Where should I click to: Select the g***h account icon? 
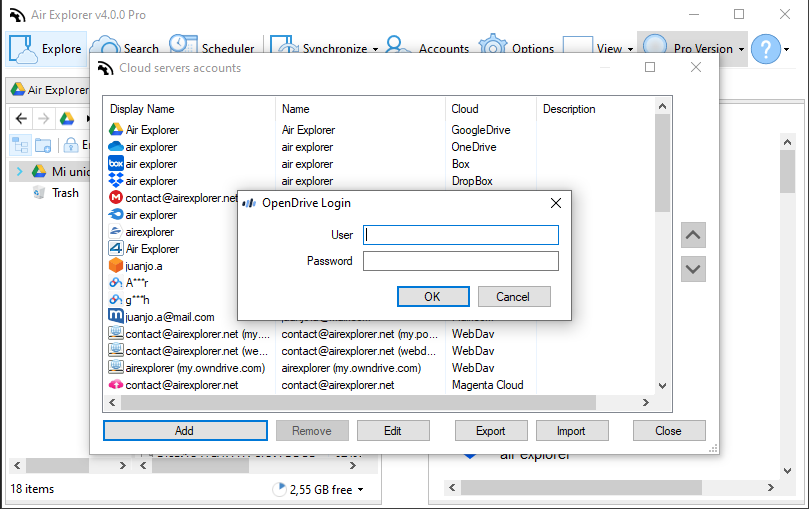coord(116,300)
